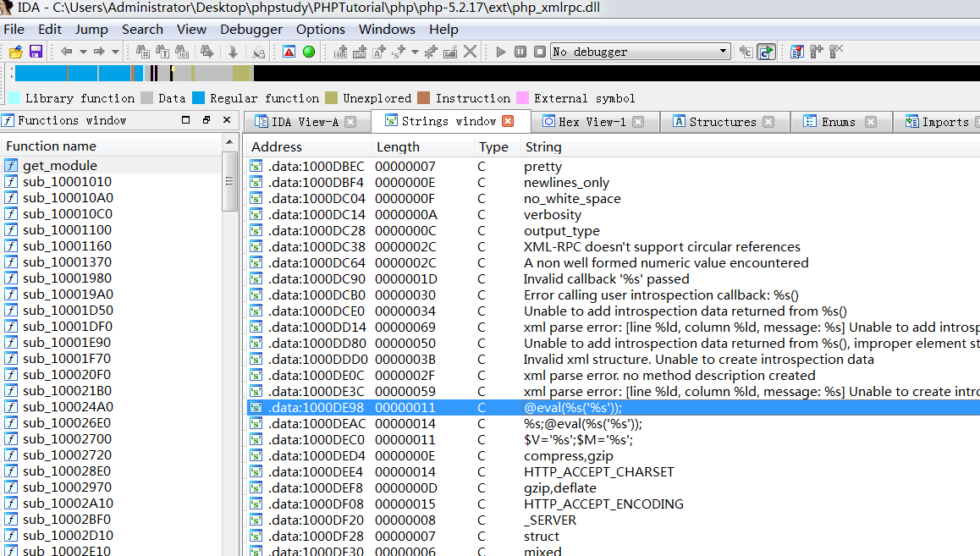Click the Open file toolbar icon
The image size is (980, 556).
pos(15,52)
